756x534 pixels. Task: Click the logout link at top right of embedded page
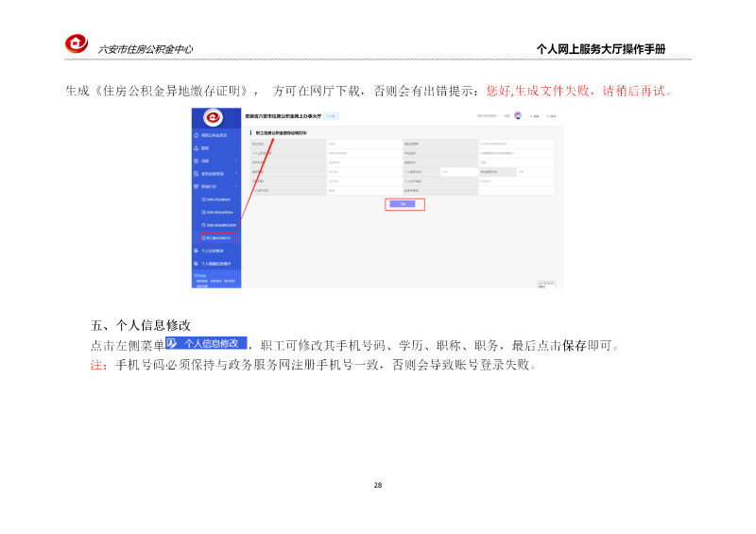pos(552,116)
